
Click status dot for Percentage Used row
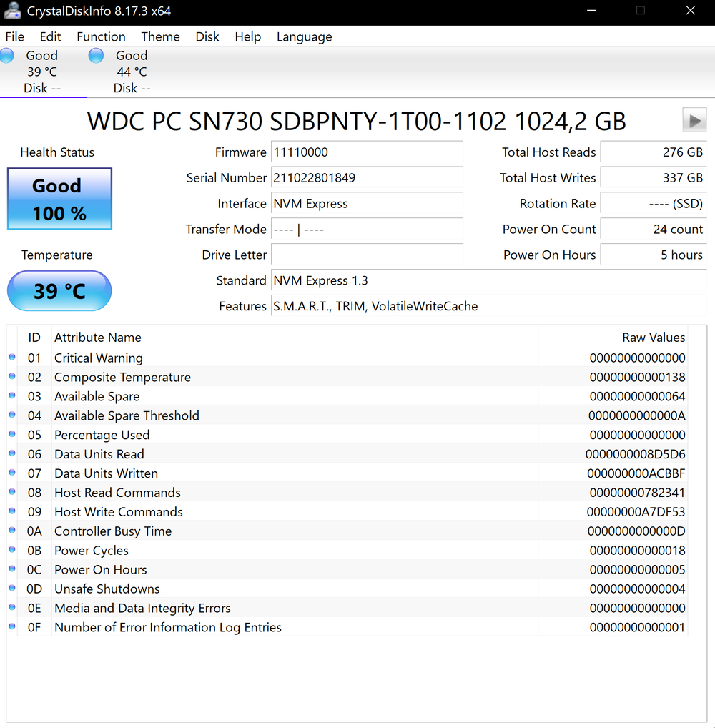coord(12,434)
